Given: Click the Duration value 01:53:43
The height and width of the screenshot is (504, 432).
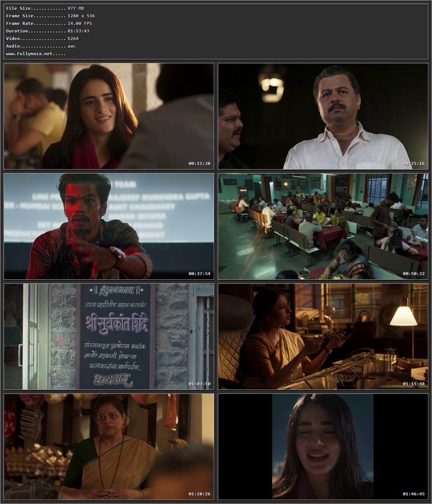Looking at the screenshot, I should pyautogui.click(x=78, y=31).
